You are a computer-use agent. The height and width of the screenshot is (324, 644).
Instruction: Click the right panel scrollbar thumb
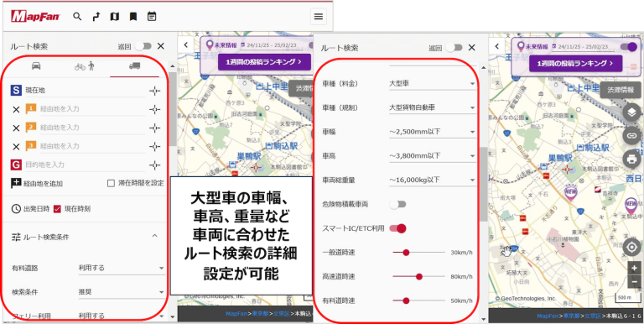pyautogui.click(x=484, y=184)
